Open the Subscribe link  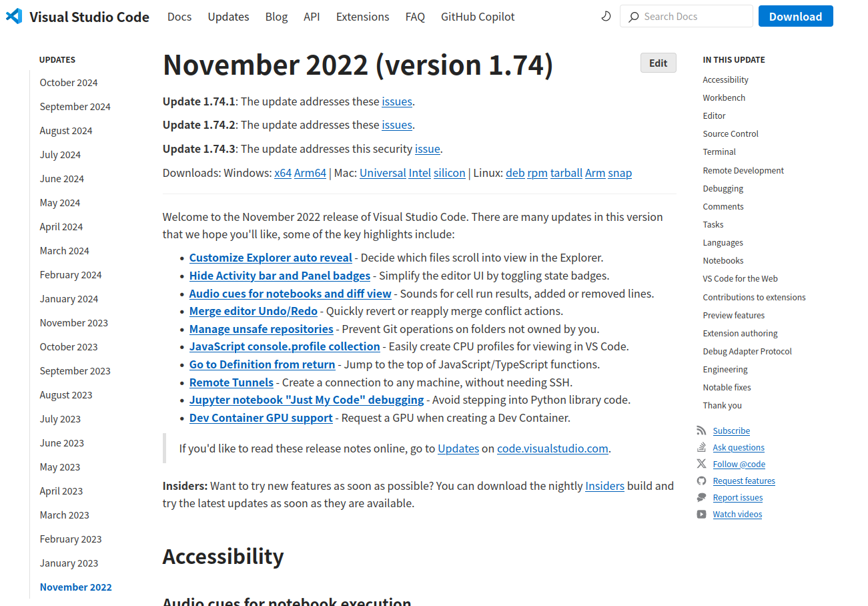731,430
